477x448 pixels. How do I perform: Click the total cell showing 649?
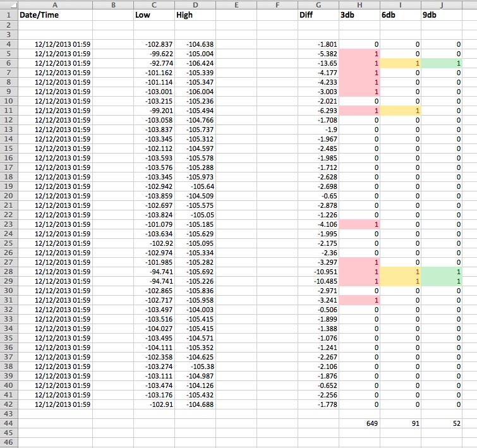tap(359, 423)
